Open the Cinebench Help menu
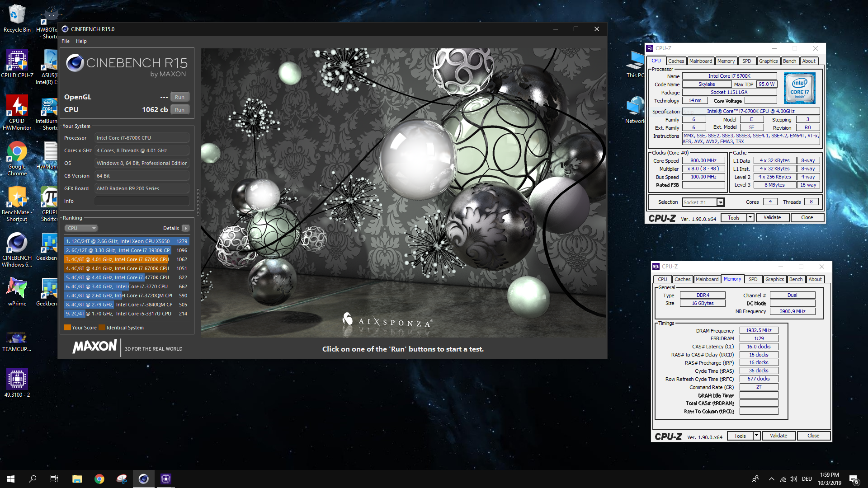 [x=81, y=41]
